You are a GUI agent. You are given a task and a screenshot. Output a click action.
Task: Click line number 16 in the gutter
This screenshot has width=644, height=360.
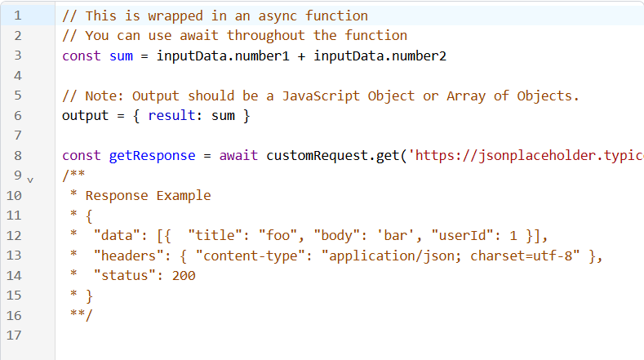pyautogui.click(x=14, y=316)
